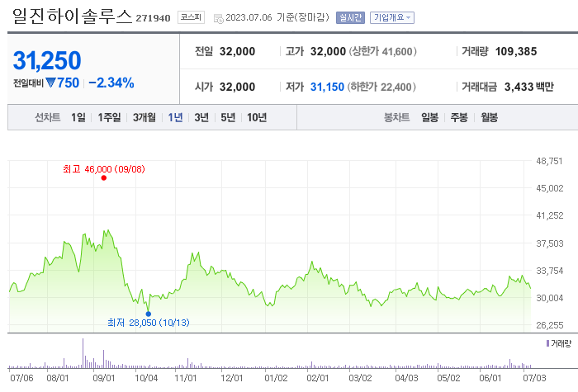Click the 거래대금 value 3,433 백만

[x=529, y=87]
